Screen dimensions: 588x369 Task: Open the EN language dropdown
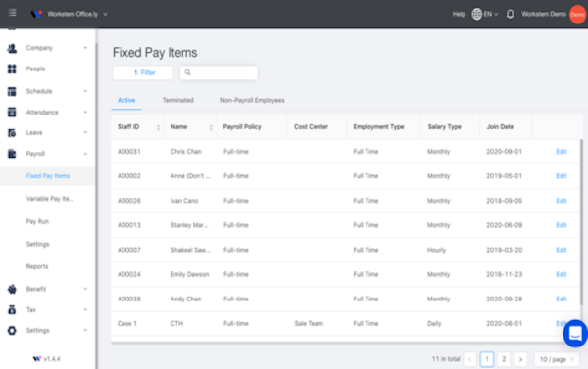pyautogui.click(x=491, y=14)
